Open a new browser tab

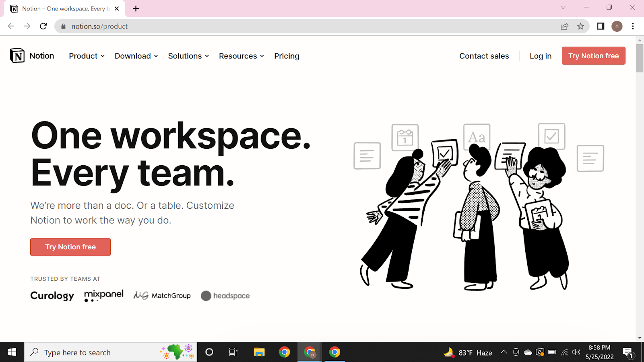tap(136, 8)
